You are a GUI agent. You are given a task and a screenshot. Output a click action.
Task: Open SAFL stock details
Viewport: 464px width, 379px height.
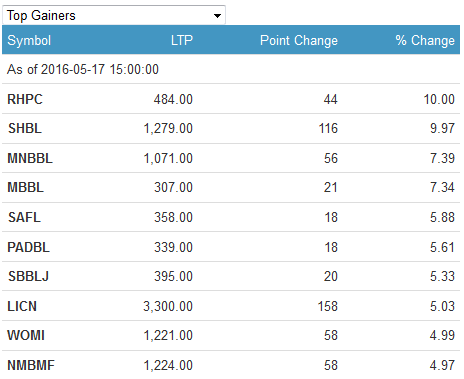pyautogui.click(x=24, y=217)
